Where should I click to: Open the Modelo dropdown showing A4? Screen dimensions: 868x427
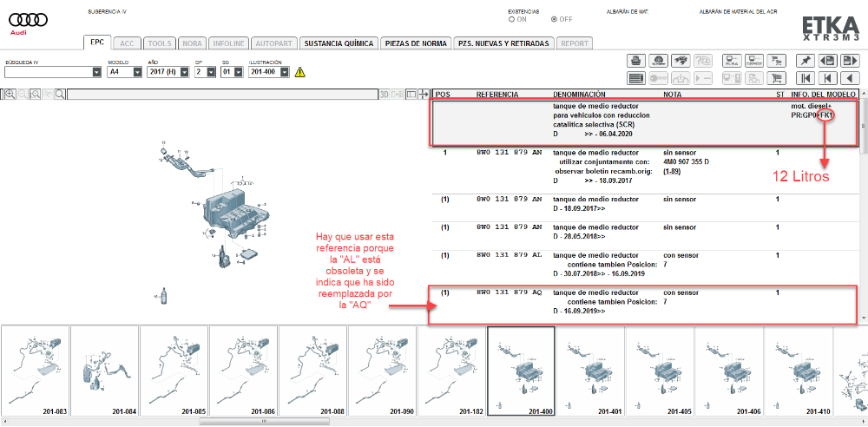tap(138, 72)
